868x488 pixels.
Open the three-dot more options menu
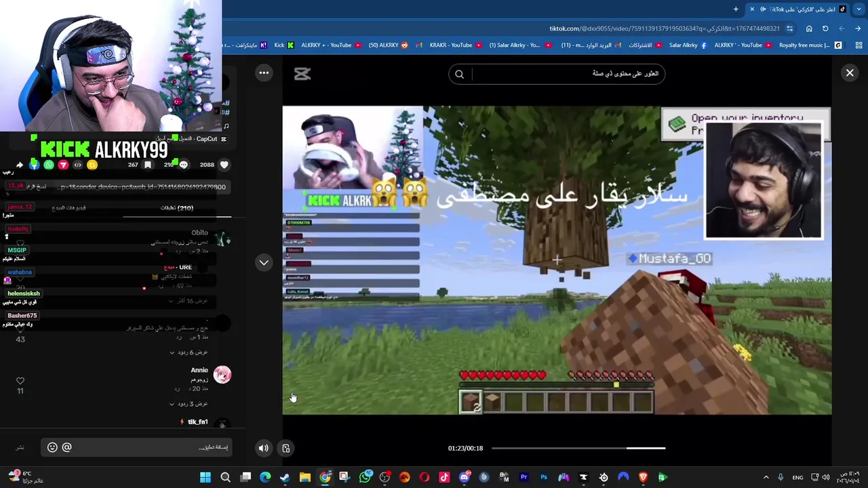[264, 73]
